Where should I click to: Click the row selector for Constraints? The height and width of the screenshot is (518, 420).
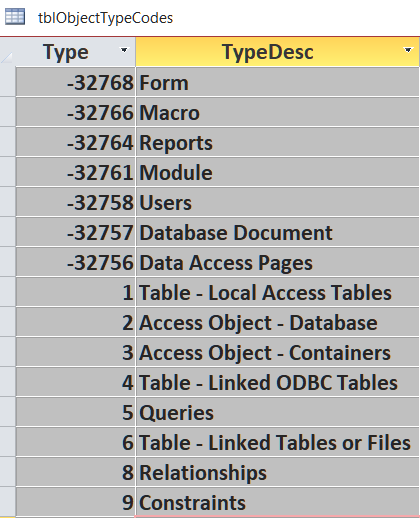[x=7, y=502]
